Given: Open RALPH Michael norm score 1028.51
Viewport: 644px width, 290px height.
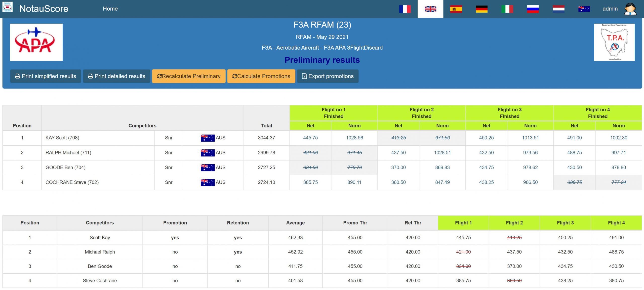Looking at the screenshot, I should (x=442, y=153).
